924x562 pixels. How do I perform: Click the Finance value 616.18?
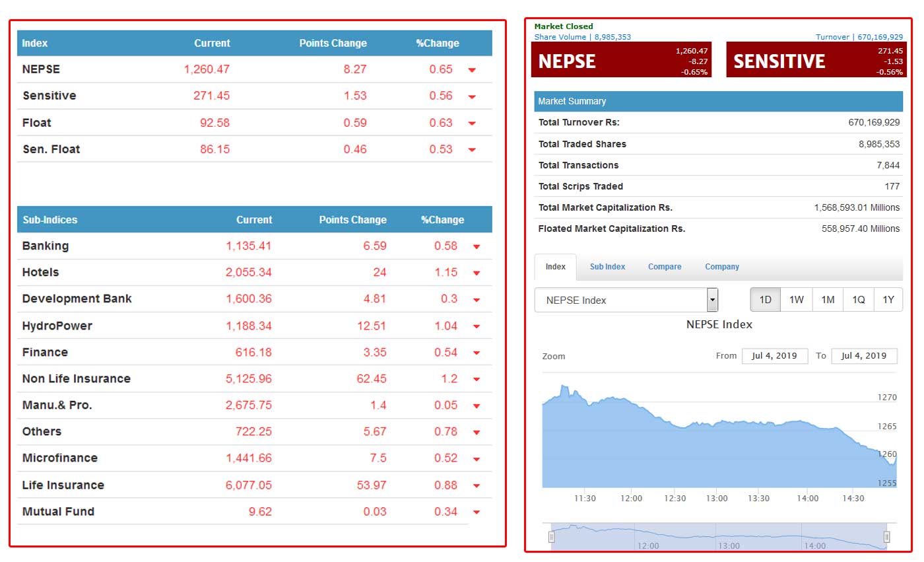click(x=253, y=352)
